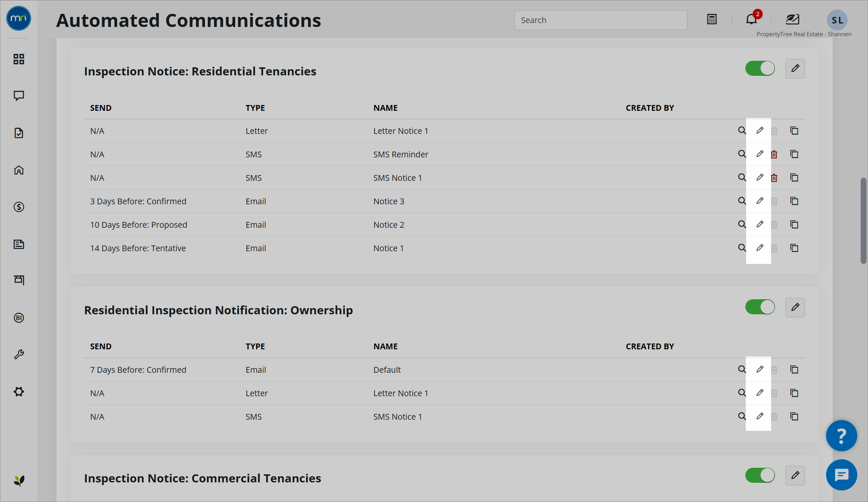Preview the Notice 3 email template
Image resolution: width=868 pixels, height=502 pixels.
[742, 201]
